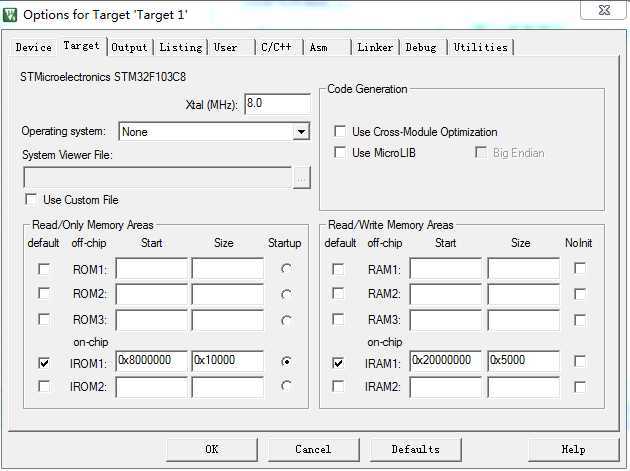This screenshot has width=630, height=471.
Task: Click the Cancel button
Action: click(x=313, y=449)
